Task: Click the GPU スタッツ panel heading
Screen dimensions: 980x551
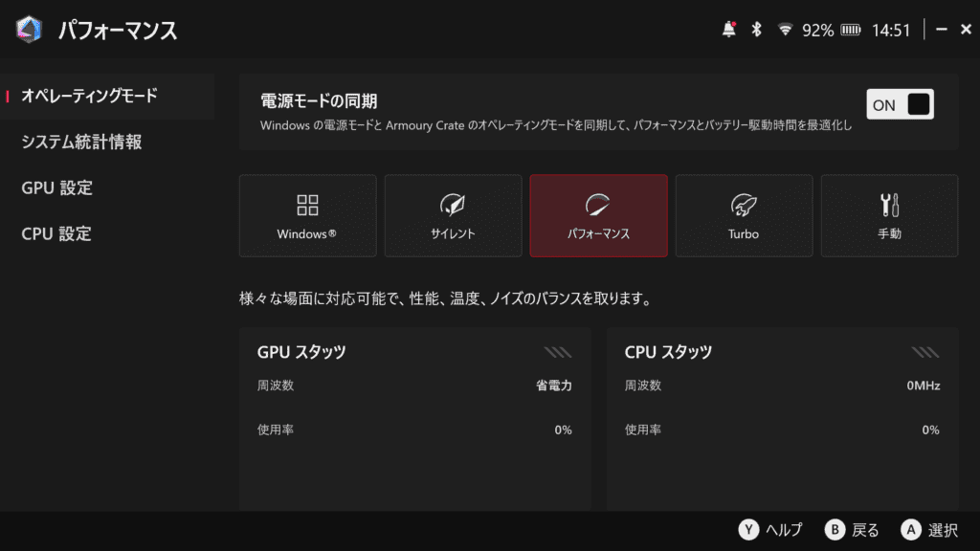Action: click(301, 352)
